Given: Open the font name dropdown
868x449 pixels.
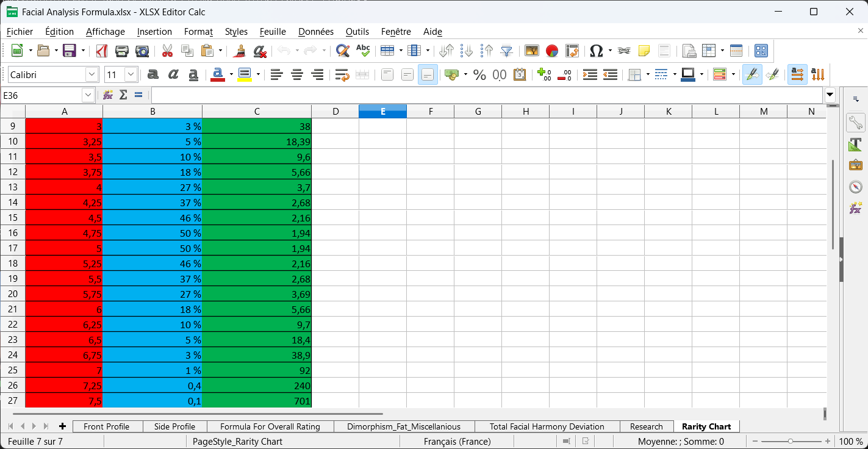Looking at the screenshot, I should coord(92,74).
